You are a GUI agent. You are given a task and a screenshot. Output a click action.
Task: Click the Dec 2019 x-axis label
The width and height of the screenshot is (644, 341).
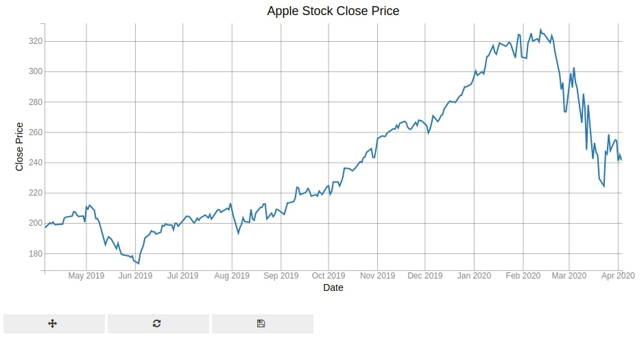[x=425, y=276]
